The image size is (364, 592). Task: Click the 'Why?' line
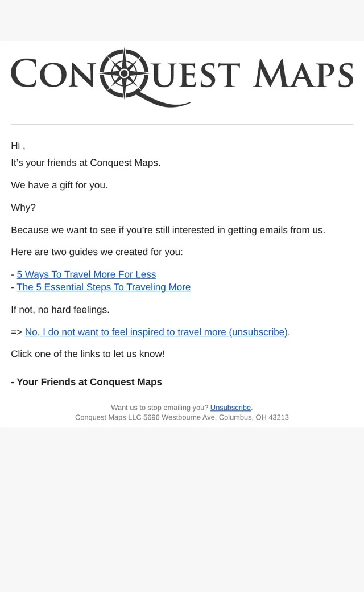coord(23,208)
